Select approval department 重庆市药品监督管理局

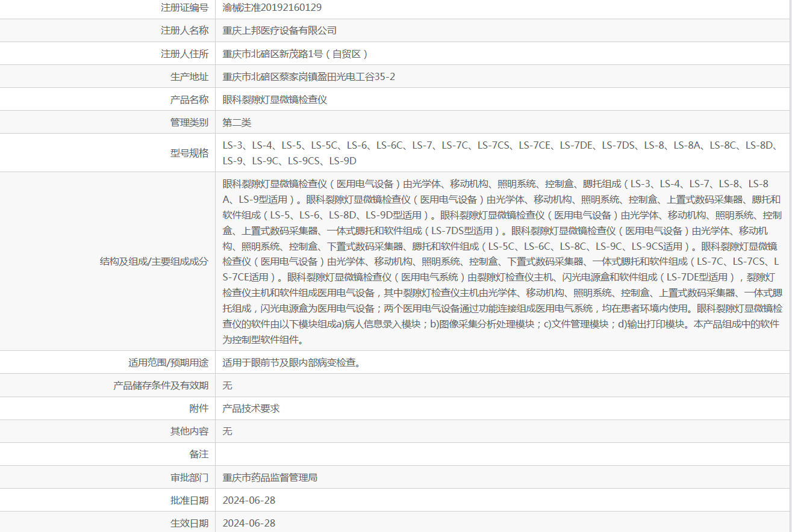[x=270, y=477]
